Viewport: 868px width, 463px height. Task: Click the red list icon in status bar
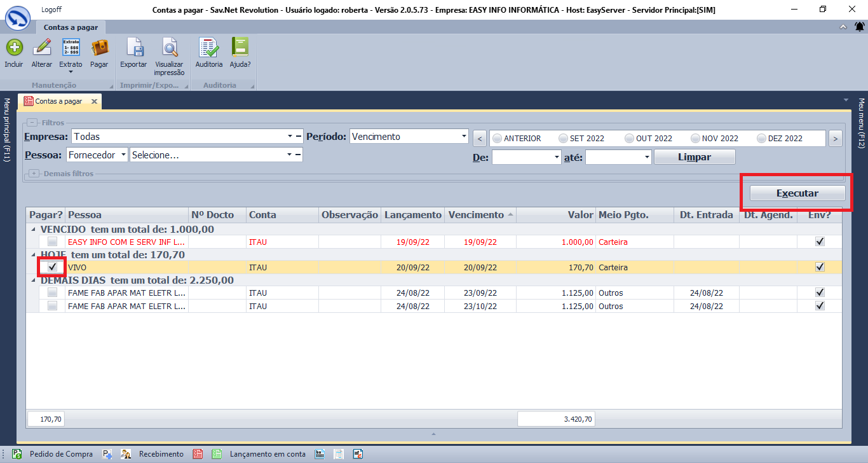pos(198,454)
